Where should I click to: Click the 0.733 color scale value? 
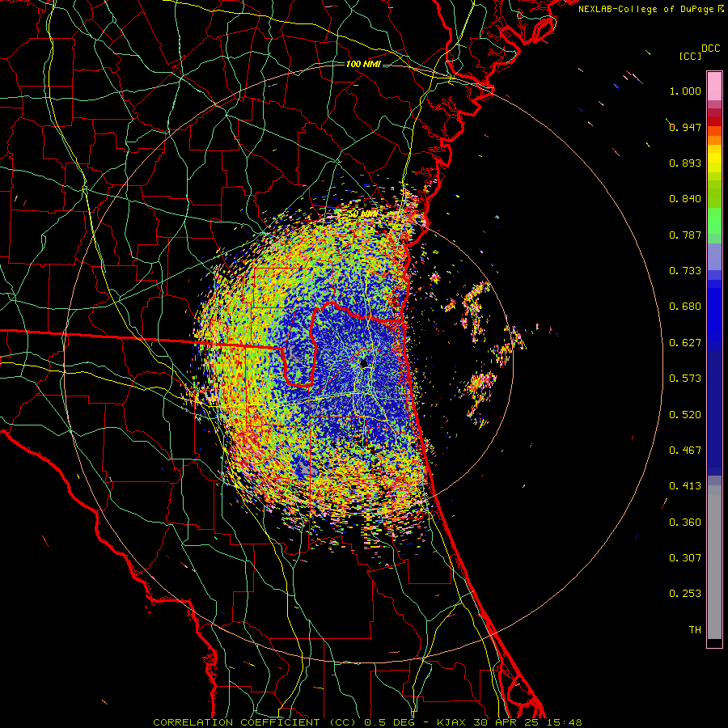(685, 271)
